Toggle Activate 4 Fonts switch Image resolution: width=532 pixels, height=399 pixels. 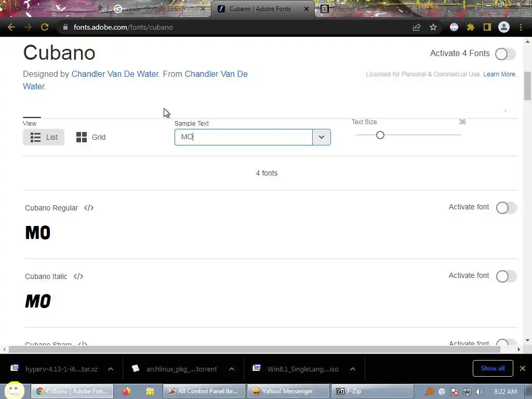click(x=505, y=54)
